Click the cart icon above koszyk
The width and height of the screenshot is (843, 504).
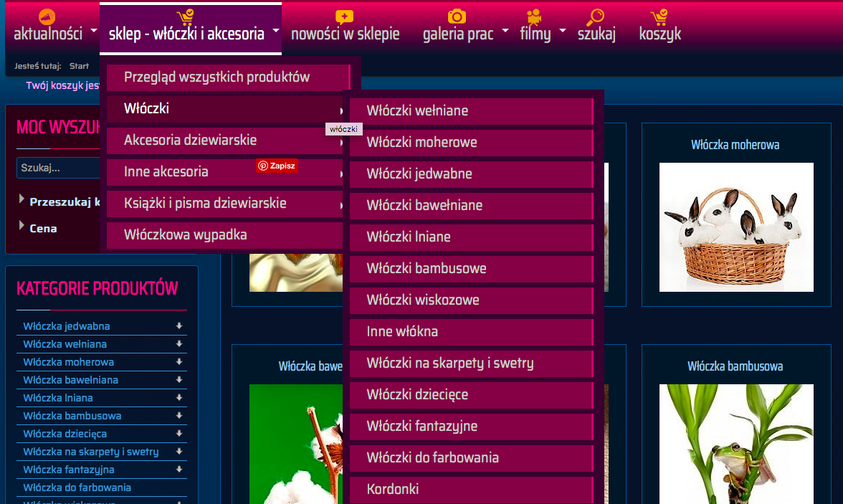659,16
